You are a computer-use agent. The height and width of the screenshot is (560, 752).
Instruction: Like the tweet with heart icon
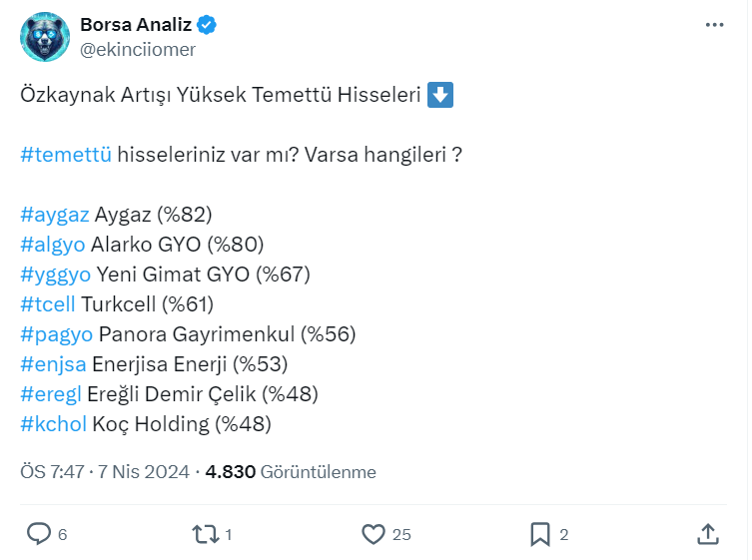tap(374, 534)
